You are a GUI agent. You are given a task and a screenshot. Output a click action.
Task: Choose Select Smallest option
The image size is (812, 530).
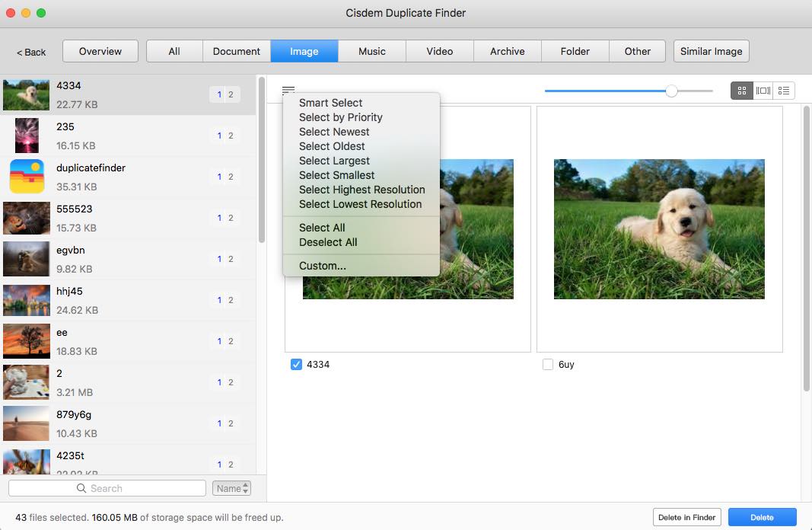pos(336,175)
